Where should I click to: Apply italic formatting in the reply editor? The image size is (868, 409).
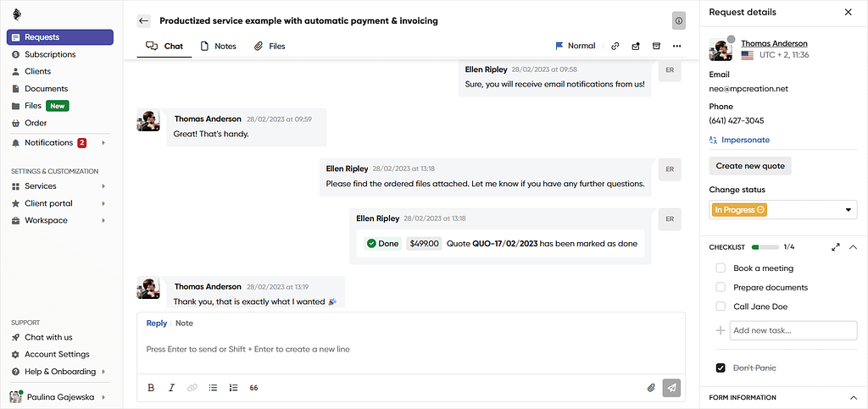[171, 388]
